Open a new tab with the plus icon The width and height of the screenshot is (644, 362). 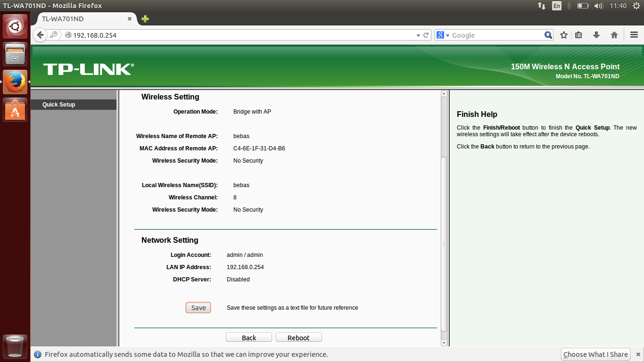[145, 19]
